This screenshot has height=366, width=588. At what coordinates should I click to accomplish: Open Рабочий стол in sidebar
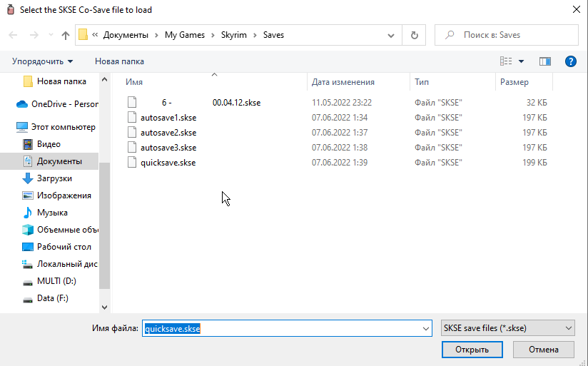pos(56,247)
